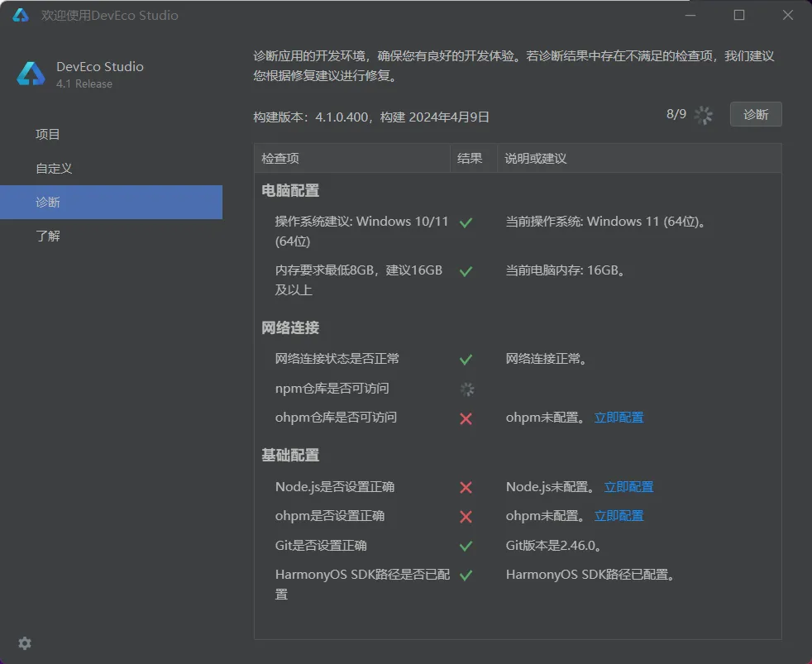Viewport: 812px width, 664px height.
Task: Select the 诊断 sidebar tab
Action: [x=111, y=202]
